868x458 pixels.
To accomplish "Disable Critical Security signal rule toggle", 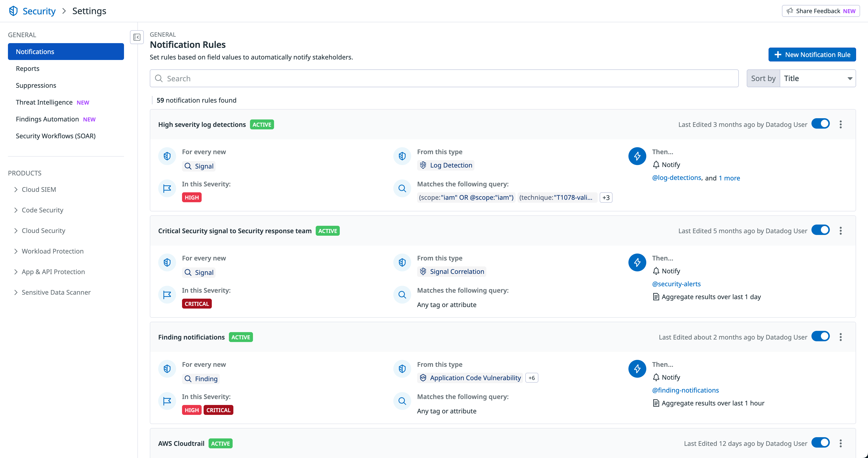I will [820, 230].
